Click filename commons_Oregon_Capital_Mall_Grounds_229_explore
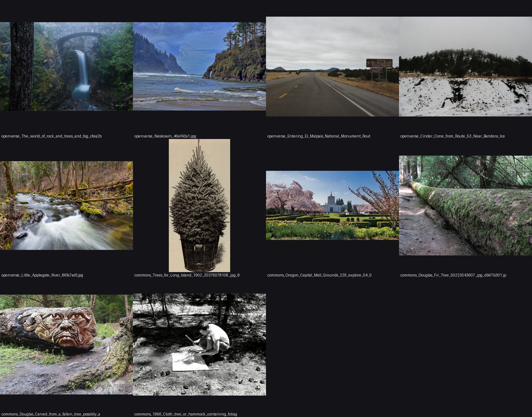This screenshot has height=417, width=532. point(319,275)
